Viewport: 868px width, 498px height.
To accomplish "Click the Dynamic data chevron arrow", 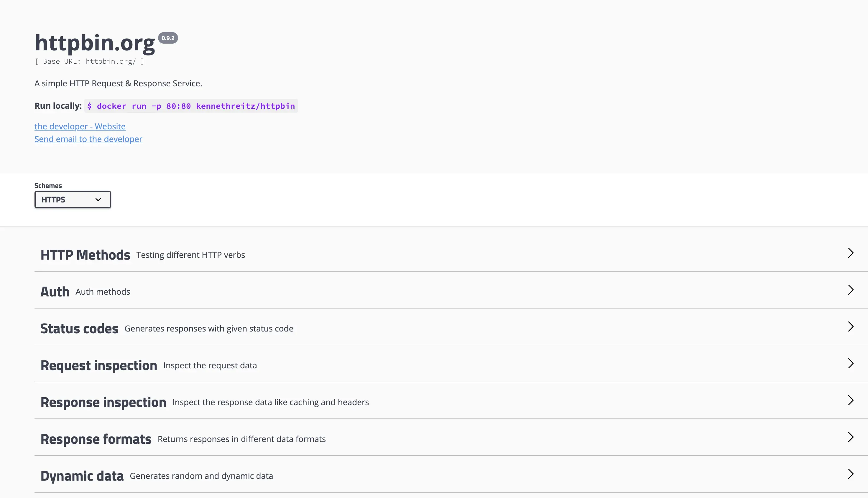I will 851,474.
